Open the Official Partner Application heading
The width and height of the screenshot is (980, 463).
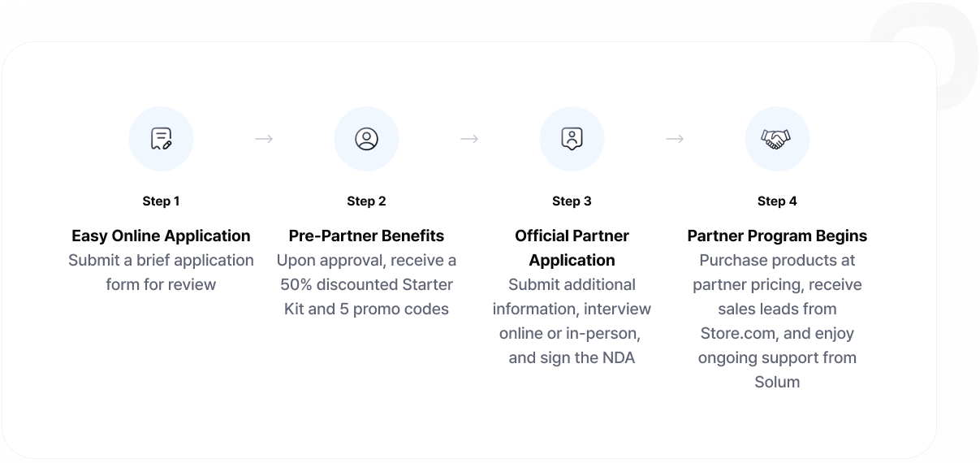pyautogui.click(x=572, y=248)
